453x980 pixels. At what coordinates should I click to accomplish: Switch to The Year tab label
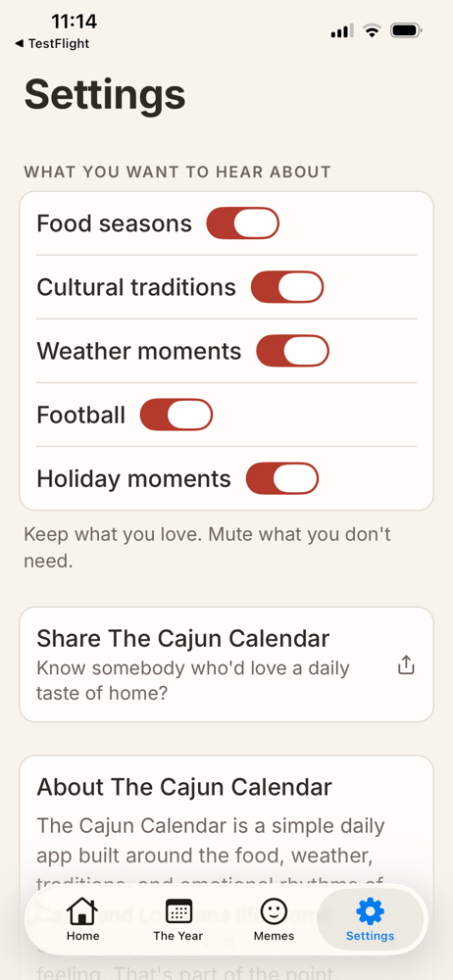coord(178,936)
